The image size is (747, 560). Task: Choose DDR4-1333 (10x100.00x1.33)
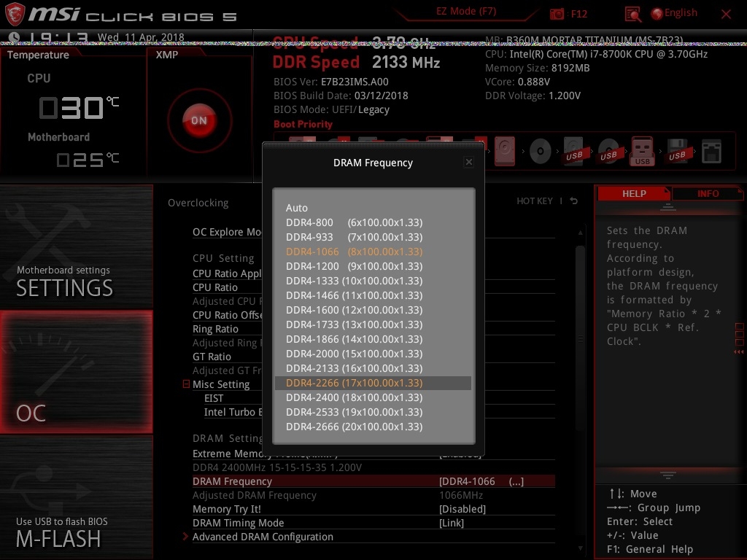pos(373,281)
